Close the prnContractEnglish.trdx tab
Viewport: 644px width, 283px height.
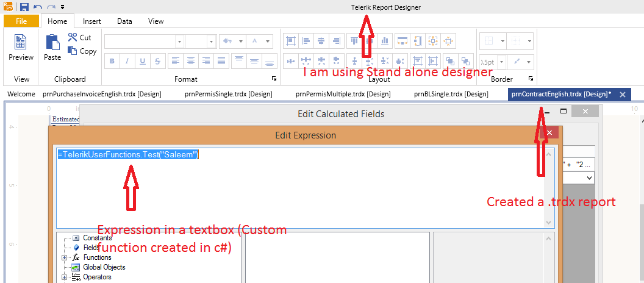point(622,95)
